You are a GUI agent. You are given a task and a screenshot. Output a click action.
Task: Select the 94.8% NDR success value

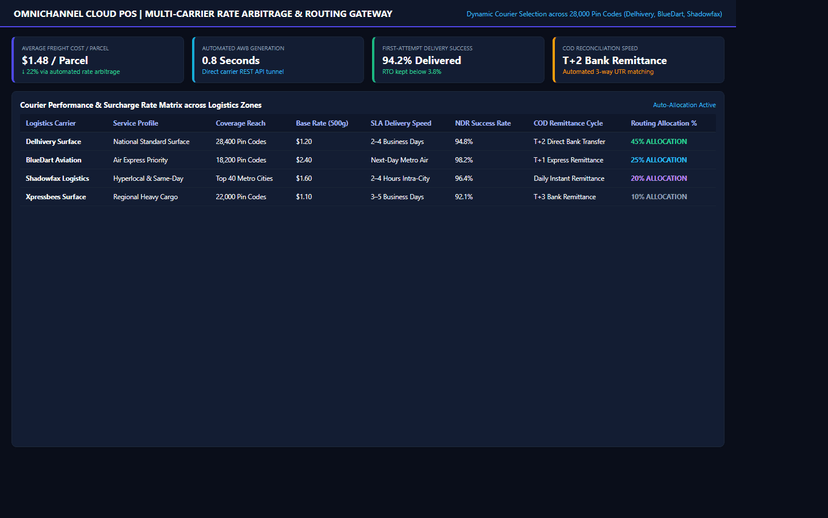click(x=464, y=142)
